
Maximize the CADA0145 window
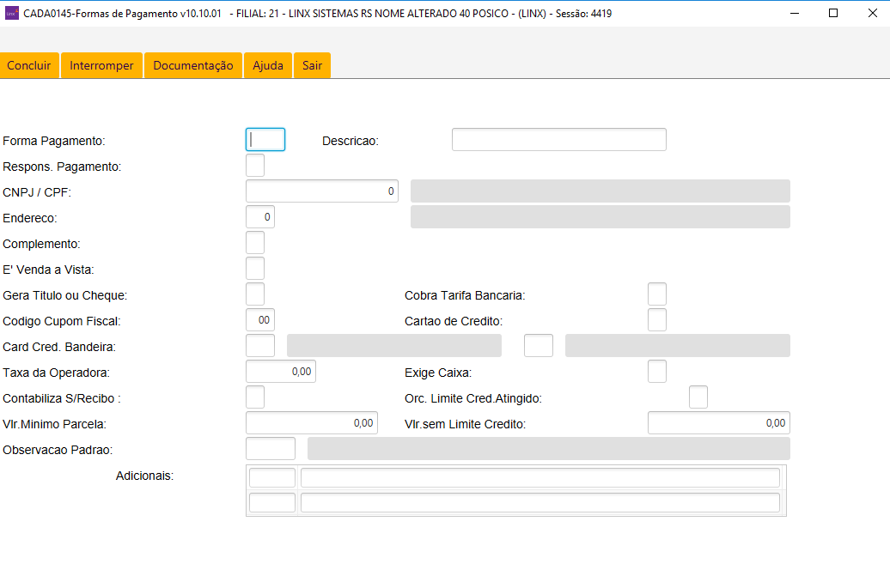[833, 13]
